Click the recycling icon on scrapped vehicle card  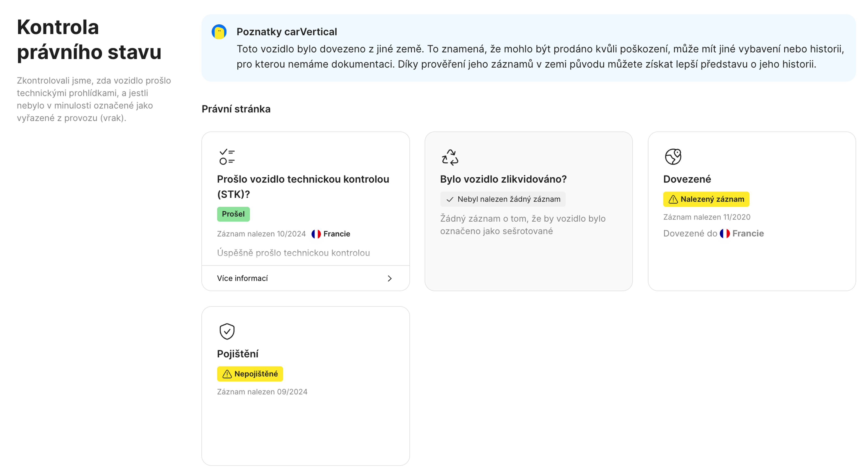450,157
